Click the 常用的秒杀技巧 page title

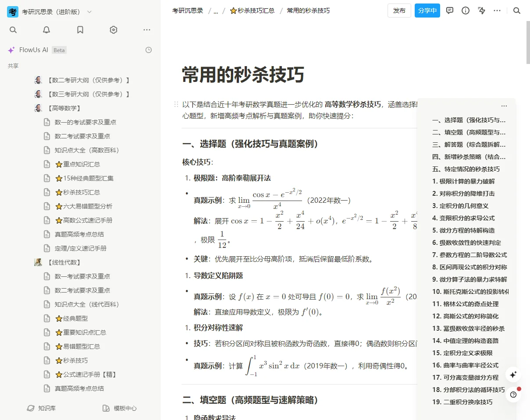coord(243,75)
